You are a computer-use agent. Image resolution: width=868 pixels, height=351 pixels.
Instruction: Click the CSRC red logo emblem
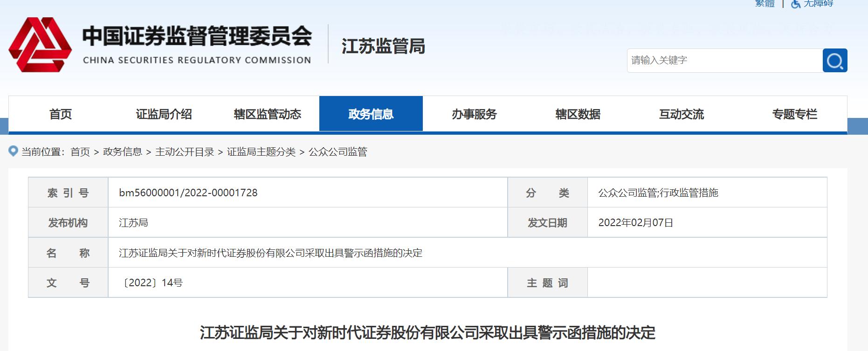click(x=40, y=45)
